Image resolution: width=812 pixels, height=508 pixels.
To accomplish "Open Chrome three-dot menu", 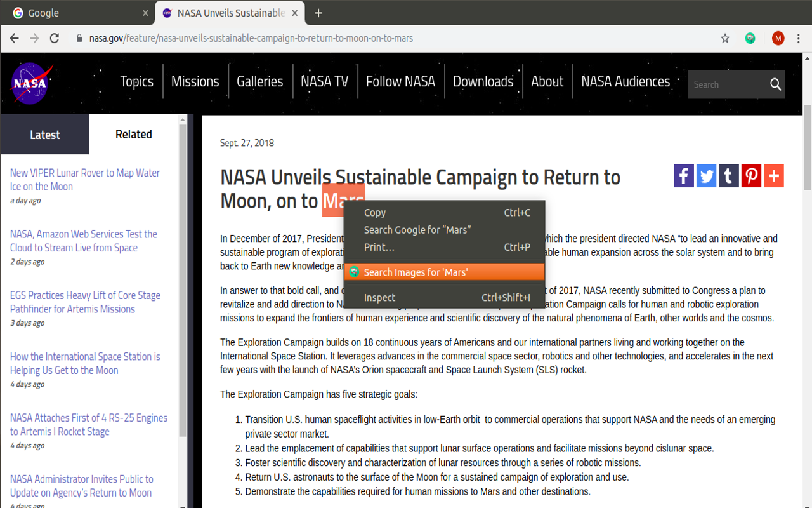I will click(799, 38).
